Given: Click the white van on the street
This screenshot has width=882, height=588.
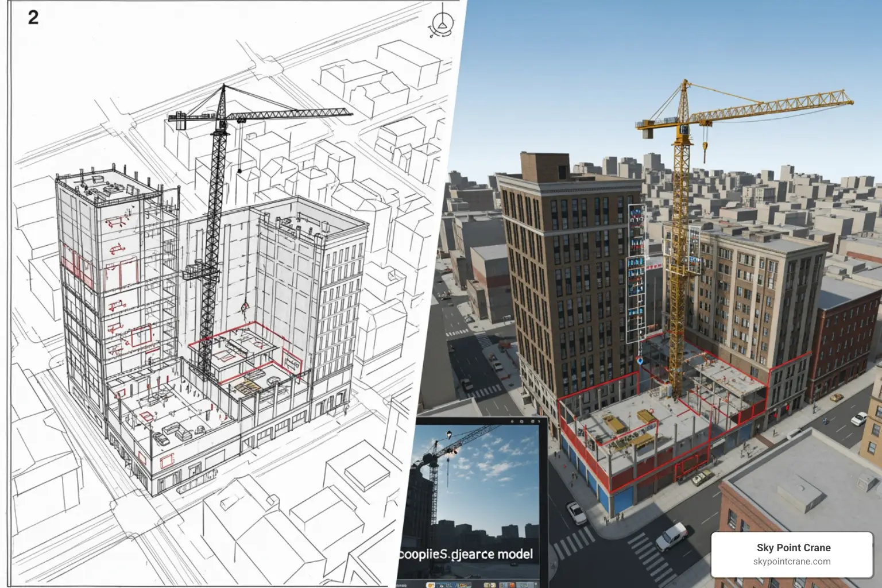Looking at the screenshot, I should [x=671, y=536].
